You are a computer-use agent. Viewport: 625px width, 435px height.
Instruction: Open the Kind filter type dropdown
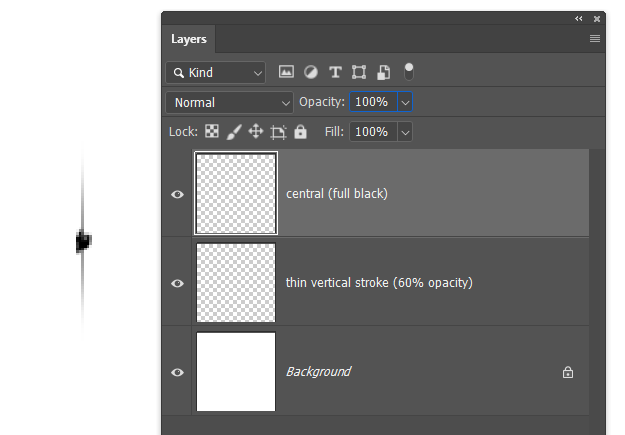click(216, 72)
